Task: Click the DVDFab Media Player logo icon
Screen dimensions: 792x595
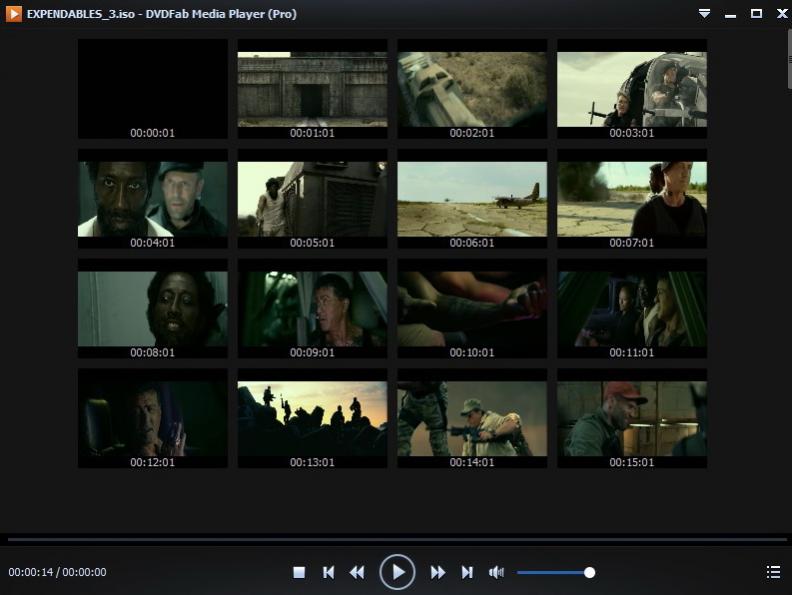Action: (x=14, y=14)
